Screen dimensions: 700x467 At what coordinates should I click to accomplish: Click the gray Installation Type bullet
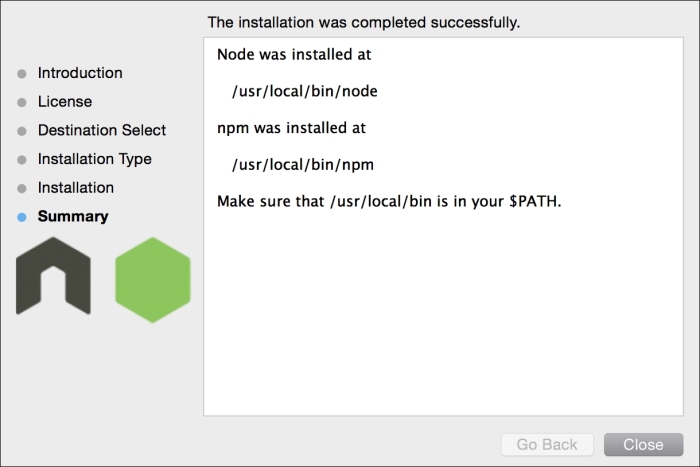pos(22,159)
